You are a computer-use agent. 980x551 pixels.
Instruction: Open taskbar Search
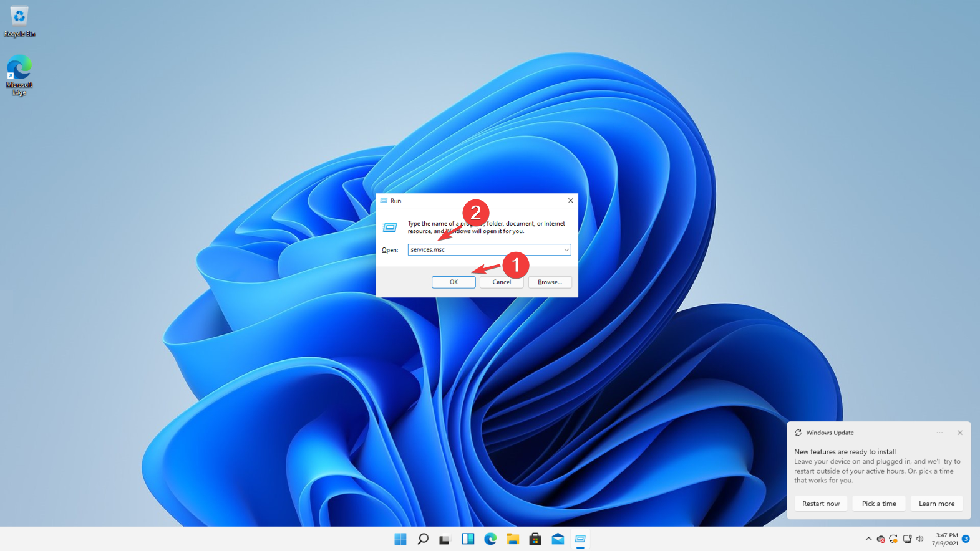423,539
